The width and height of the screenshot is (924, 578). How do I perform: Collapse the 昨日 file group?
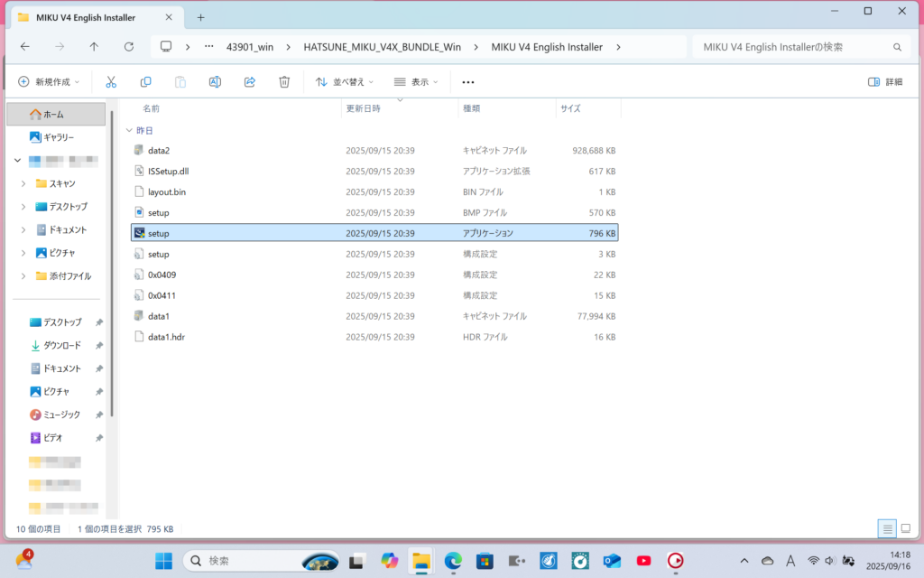click(127, 131)
